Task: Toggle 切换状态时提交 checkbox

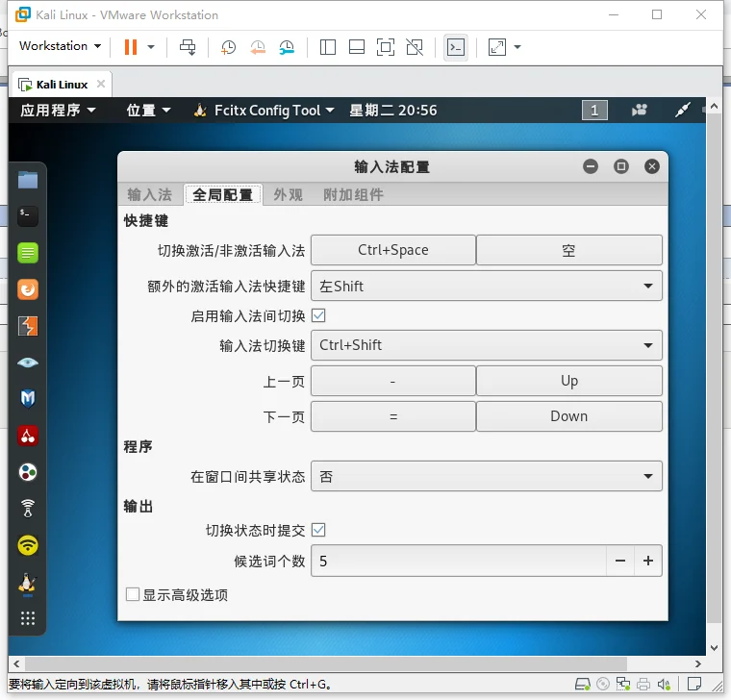Action: (x=319, y=530)
